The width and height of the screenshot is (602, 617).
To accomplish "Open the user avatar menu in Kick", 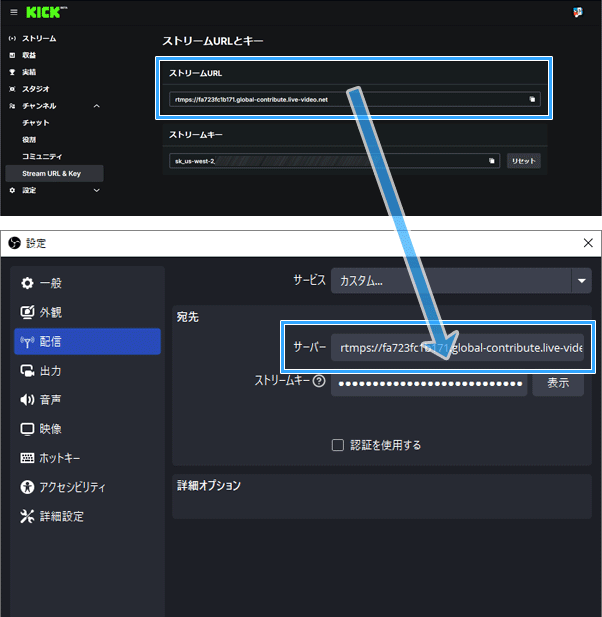I will 578,13.
